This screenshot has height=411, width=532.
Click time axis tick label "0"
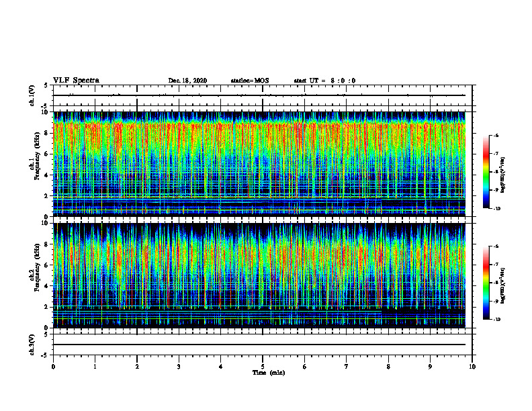[53, 367]
